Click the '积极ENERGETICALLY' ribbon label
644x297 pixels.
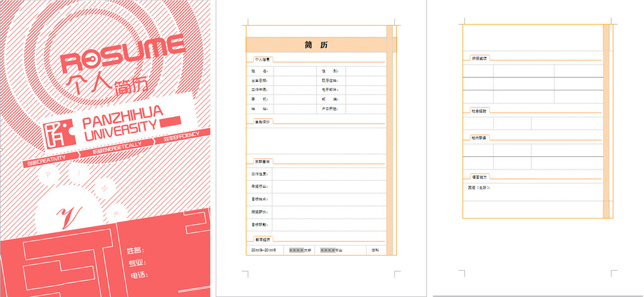pos(118,148)
